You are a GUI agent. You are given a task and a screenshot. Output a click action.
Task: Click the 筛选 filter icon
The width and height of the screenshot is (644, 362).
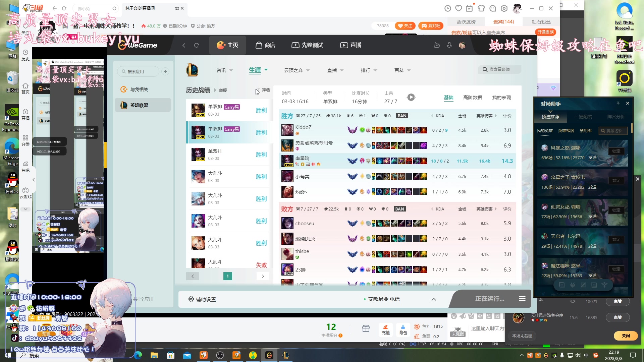point(258,90)
